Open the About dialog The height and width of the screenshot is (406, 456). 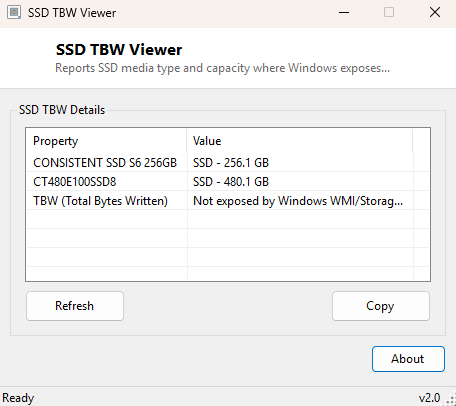coord(408,359)
